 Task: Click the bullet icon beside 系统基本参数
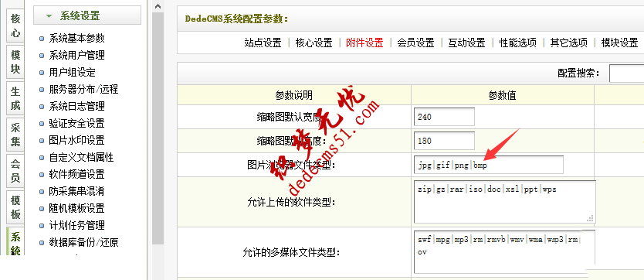42,39
